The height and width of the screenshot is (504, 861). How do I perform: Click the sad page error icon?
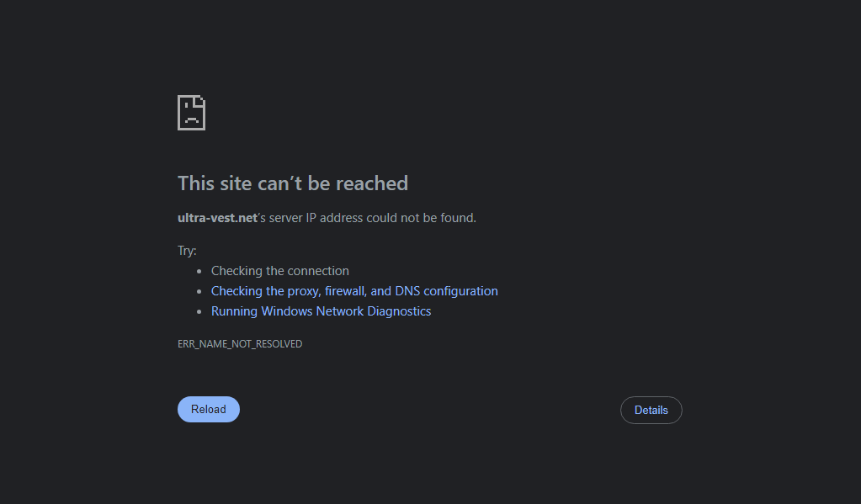(192, 113)
